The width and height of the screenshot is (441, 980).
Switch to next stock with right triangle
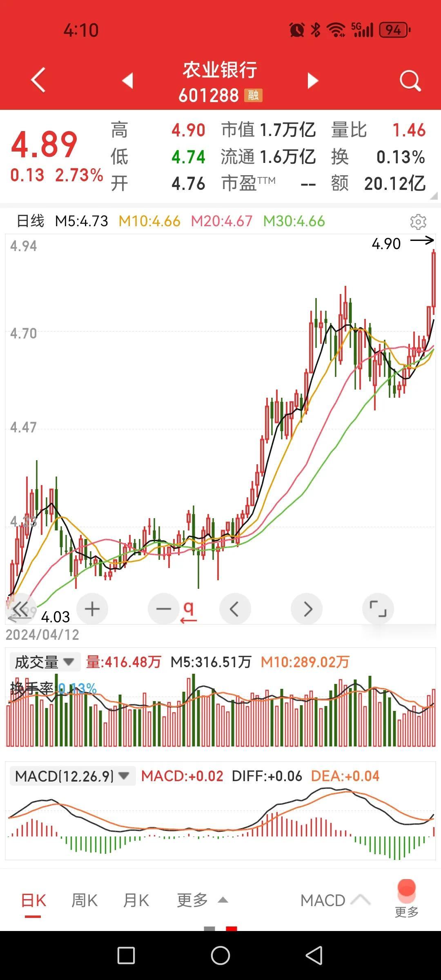(313, 80)
